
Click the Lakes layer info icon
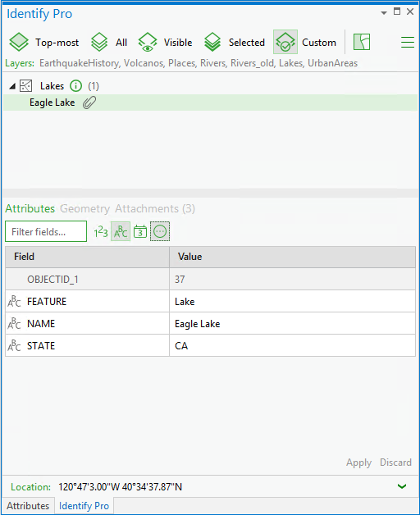click(x=76, y=86)
